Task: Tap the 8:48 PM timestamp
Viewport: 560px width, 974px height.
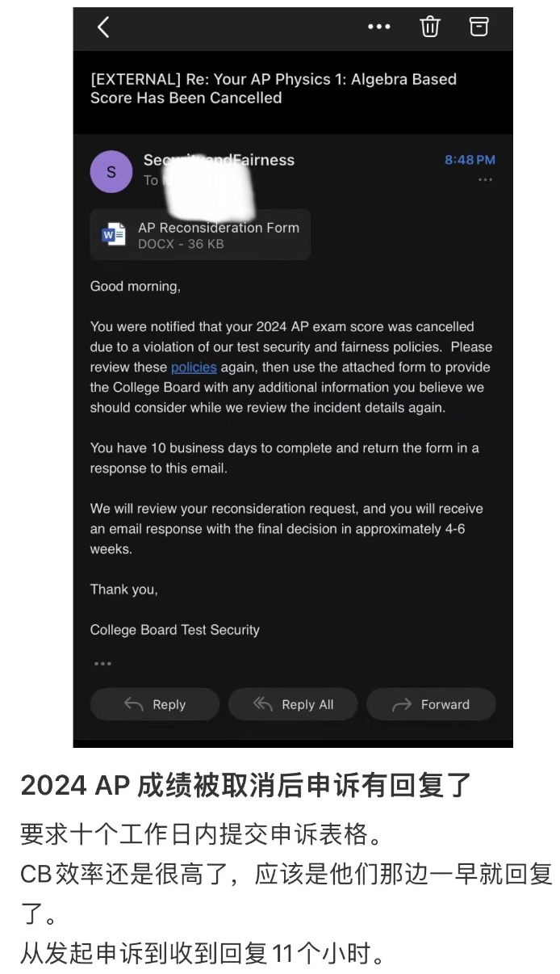Action: 470,160
